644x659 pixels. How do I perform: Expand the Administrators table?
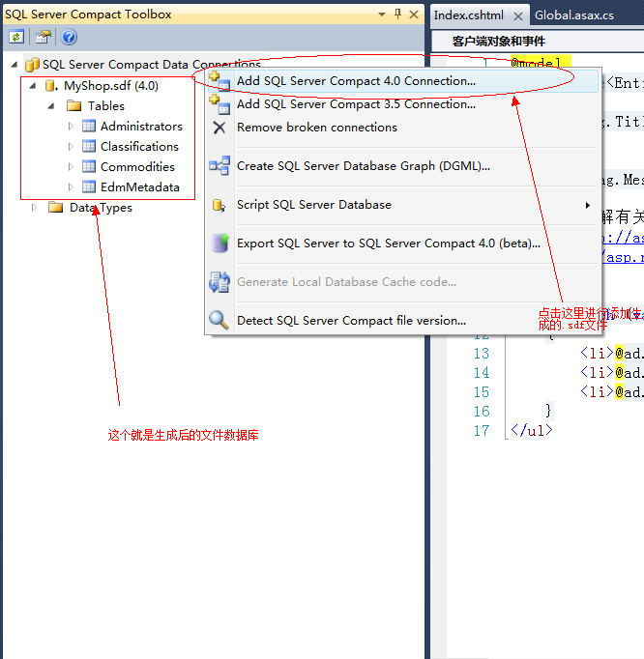[x=71, y=126]
